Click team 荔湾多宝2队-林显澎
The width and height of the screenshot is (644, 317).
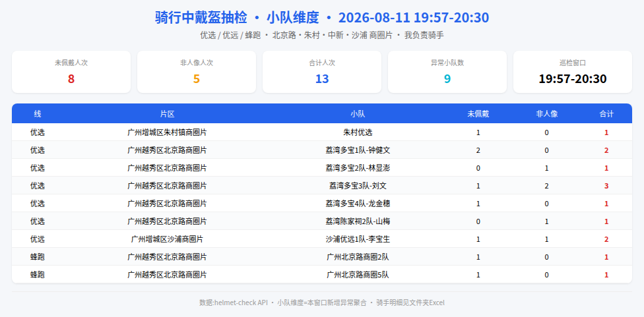(x=358, y=168)
